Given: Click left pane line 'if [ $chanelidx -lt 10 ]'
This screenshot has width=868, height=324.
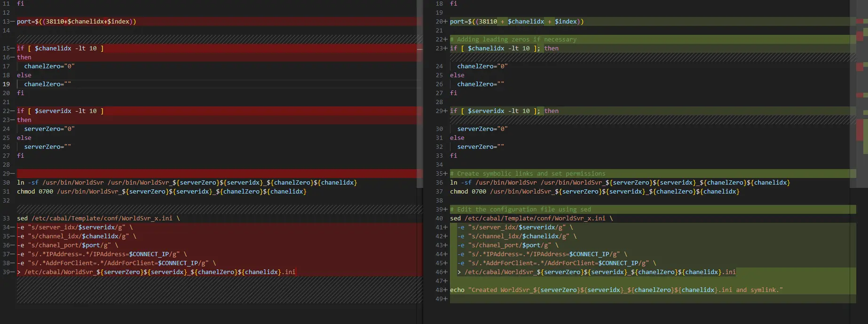Looking at the screenshot, I should tap(60, 48).
